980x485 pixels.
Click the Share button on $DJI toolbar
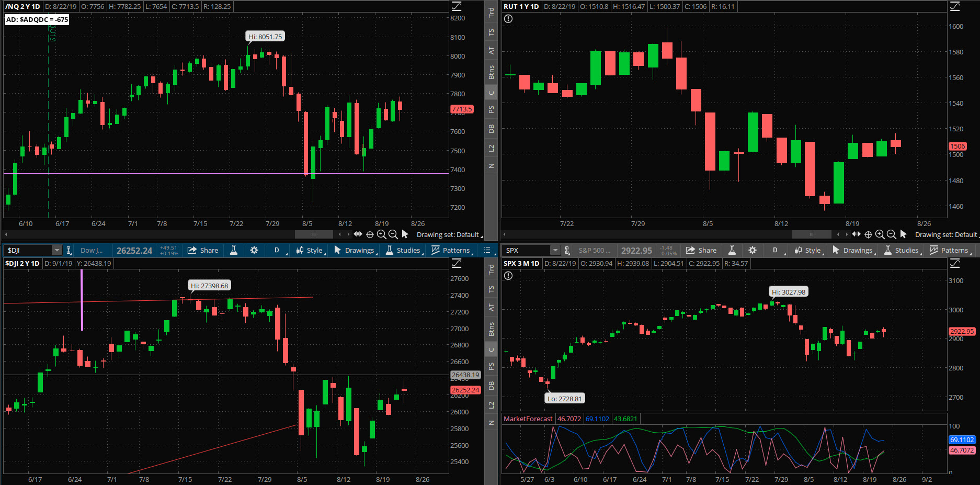[x=203, y=250]
